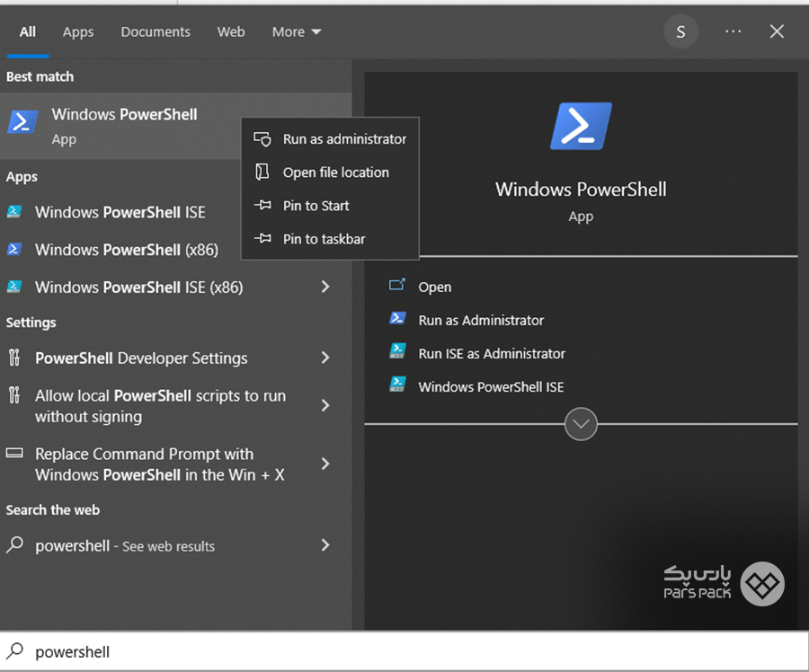Switch to the Apps tab
Screen dimensions: 809x672
coord(78,32)
